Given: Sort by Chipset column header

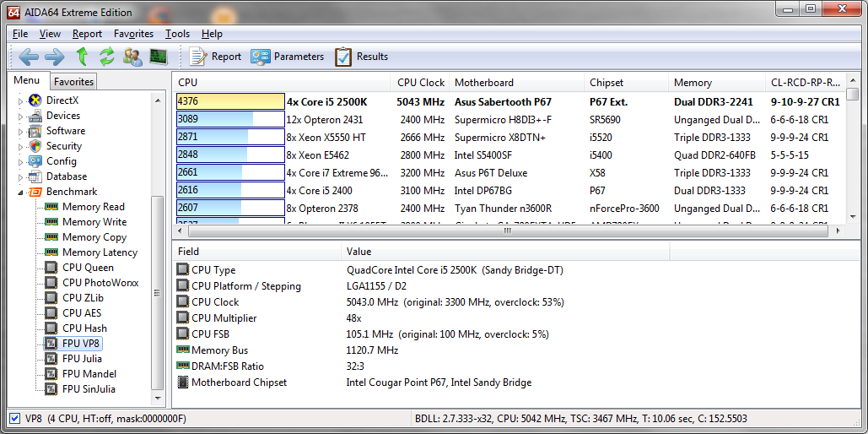Looking at the screenshot, I should 627,83.
